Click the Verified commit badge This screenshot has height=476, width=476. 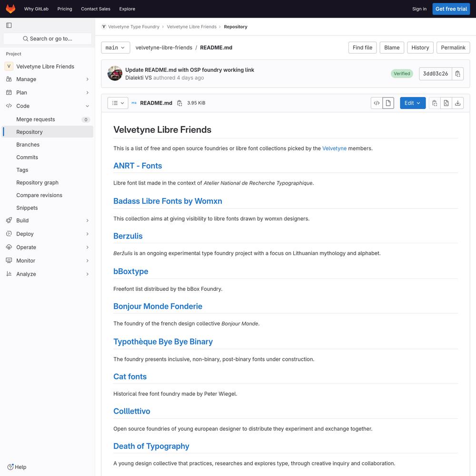402,74
